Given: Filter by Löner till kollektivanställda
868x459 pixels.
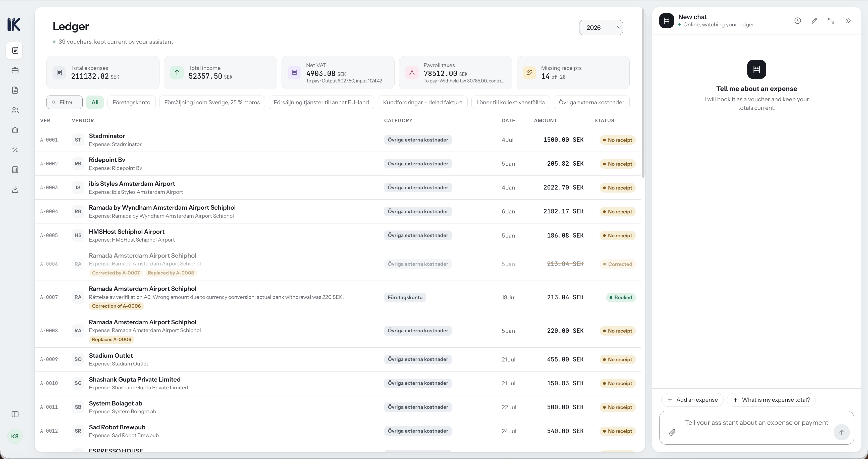Looking at the screenshot, I should 511,102.
